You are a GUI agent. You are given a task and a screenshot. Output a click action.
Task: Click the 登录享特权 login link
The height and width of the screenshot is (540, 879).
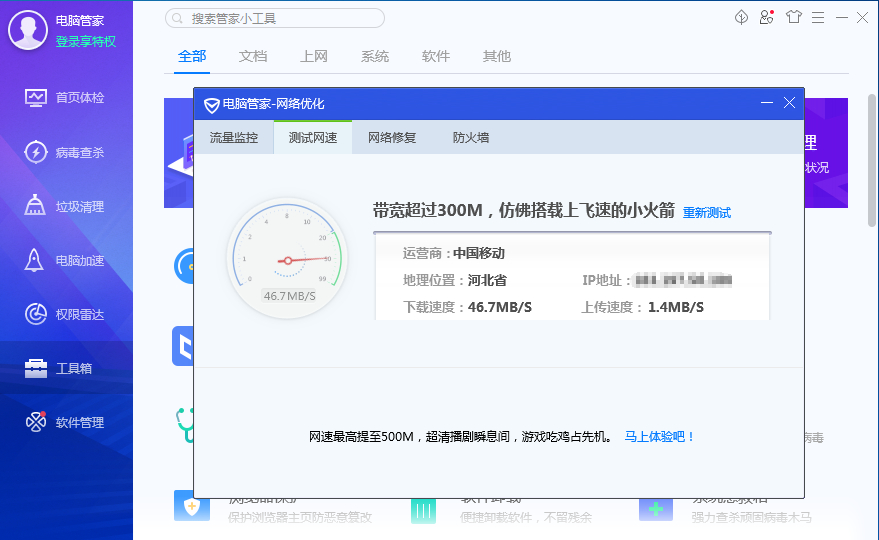pyautogui.click(x=86, y=41)
